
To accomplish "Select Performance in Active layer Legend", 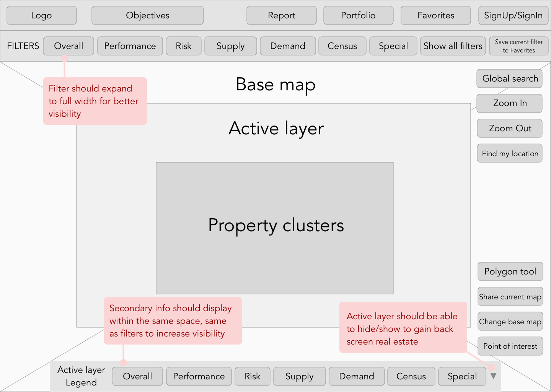I will (x=199, y=376).
